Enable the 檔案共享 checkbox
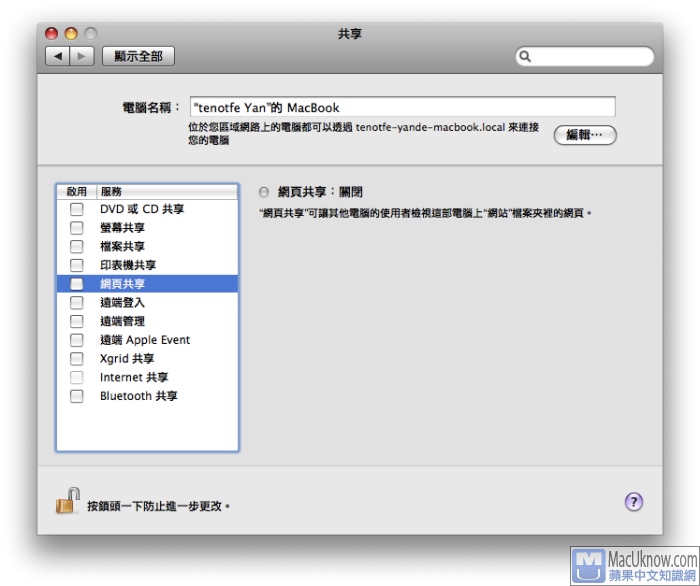Viewport: 700px width, 586px height. [x=77, y=246]
